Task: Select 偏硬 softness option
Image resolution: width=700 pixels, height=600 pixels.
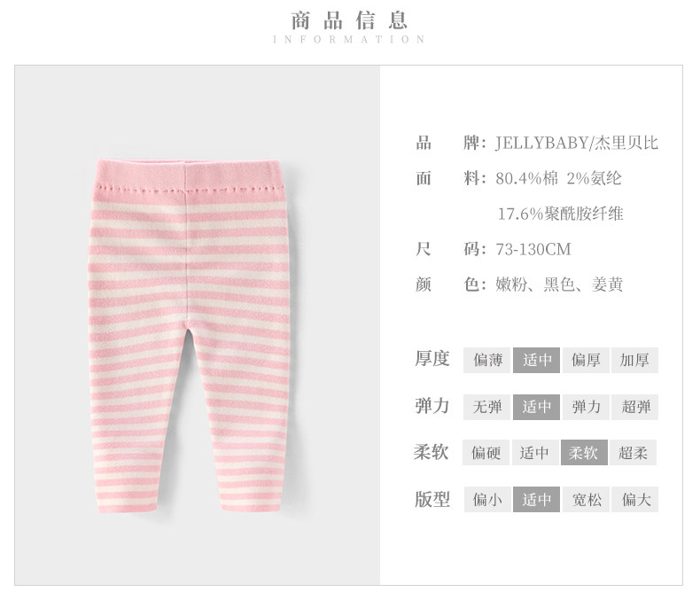Action: pyautogui.click(x=486, y=453)
